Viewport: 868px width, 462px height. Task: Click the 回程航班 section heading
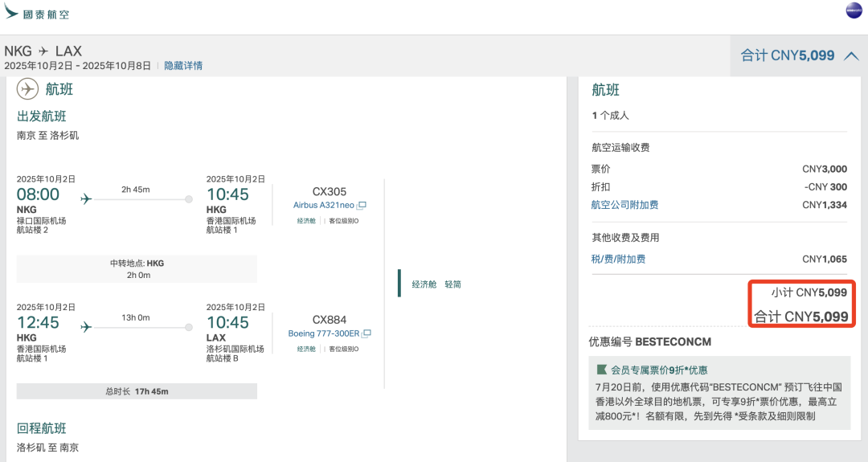point(42,428)
